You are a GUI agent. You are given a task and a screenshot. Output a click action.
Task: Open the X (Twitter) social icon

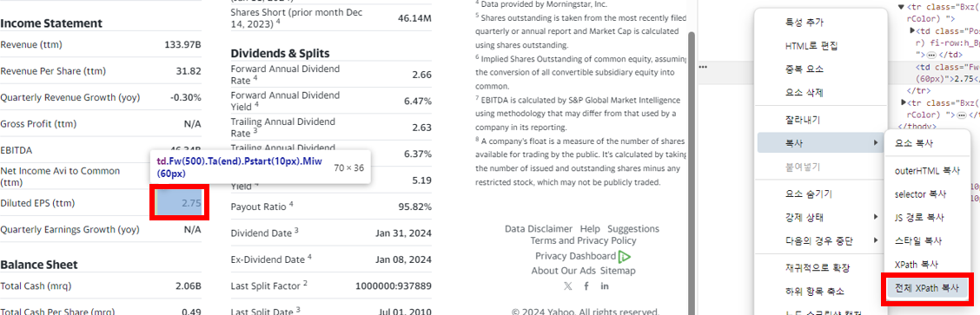[x=567, y=286]
